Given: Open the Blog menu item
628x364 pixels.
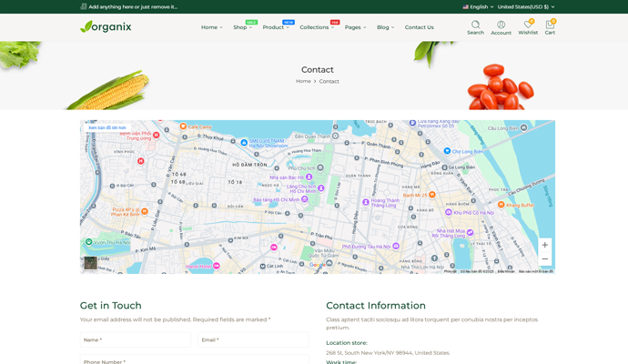Looking at the screenshot, I should [385, 27].
